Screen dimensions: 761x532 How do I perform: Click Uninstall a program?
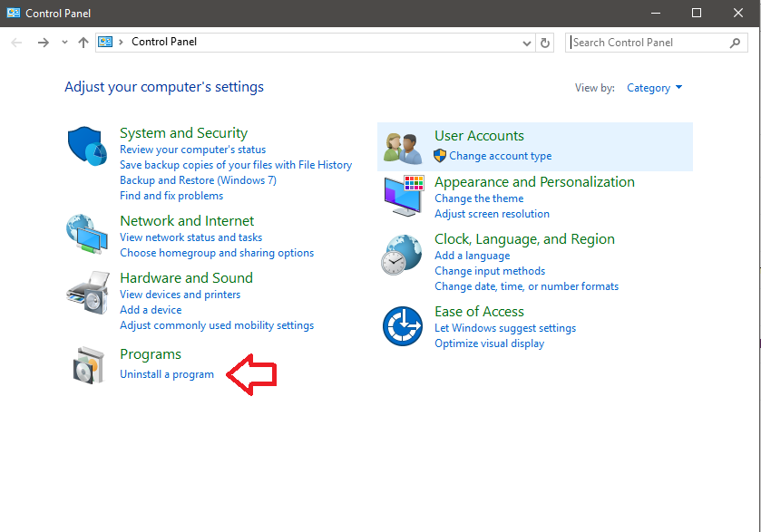pos(167,374)
